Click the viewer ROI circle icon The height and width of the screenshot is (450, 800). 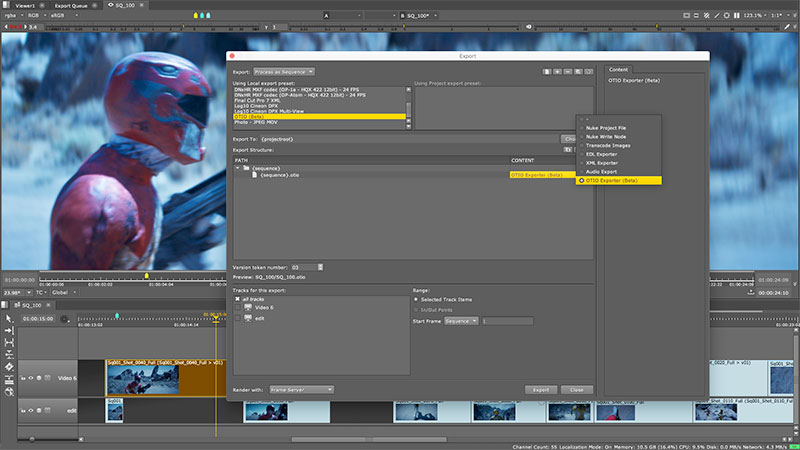(727, 15)
